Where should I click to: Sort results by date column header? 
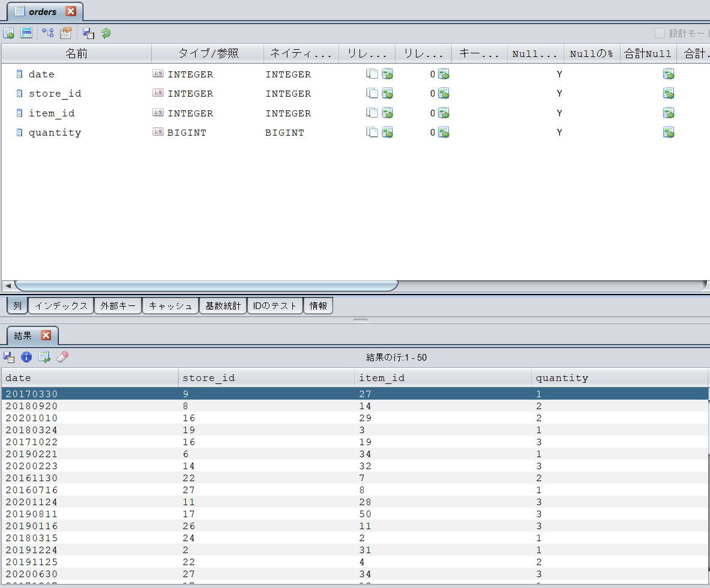[89, 377]
